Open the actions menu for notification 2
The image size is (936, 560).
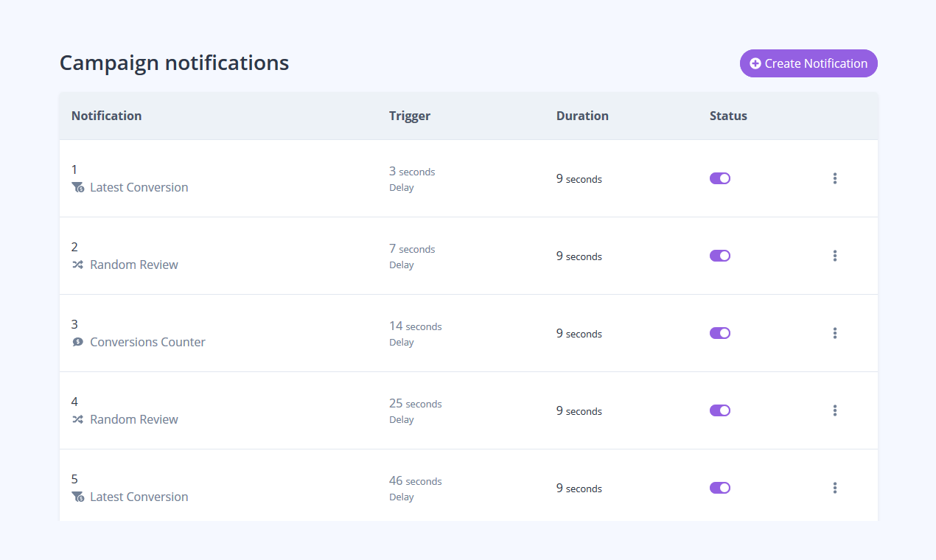[835, 256]
